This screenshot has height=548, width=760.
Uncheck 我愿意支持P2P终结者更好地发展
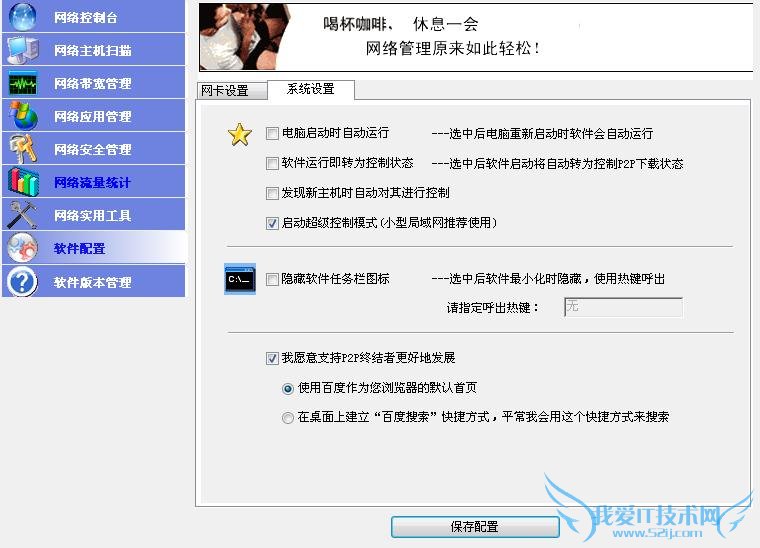(272, 358)
